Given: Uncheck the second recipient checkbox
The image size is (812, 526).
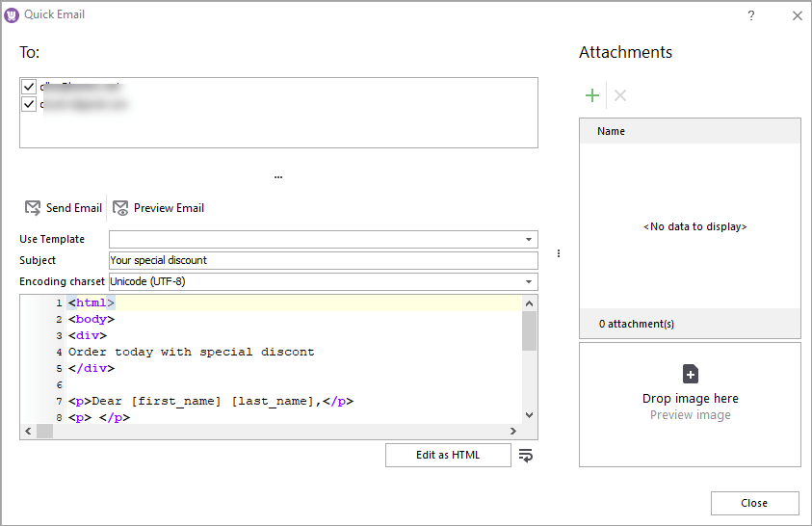Looking at the screenshot, I should pos(29,104).
